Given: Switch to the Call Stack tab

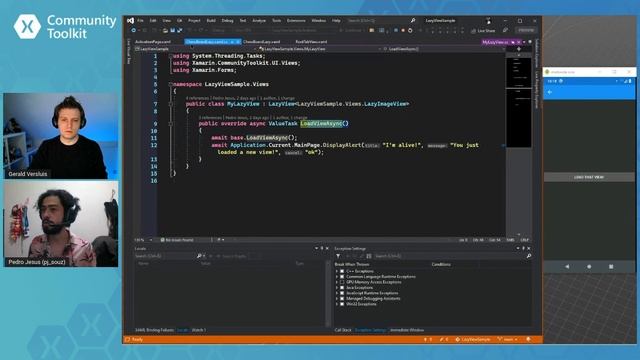Looking at the screenshot, I should click(343, 330).
